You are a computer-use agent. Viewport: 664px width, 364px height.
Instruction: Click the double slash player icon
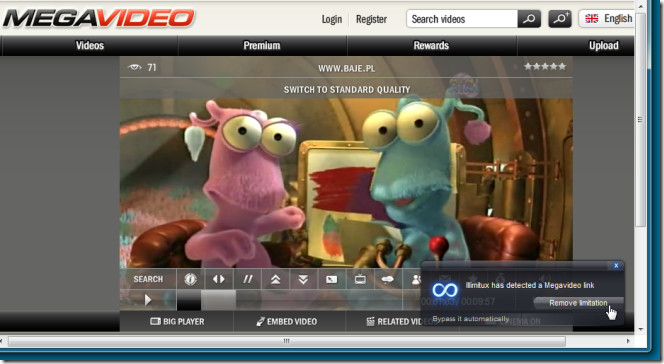247,279
